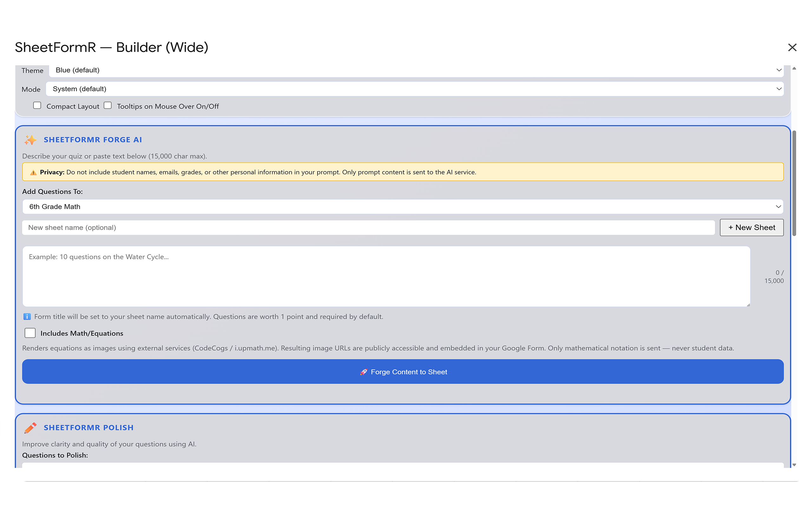Click the chevron on the Theme dropdown

click(x=779, y=70)
